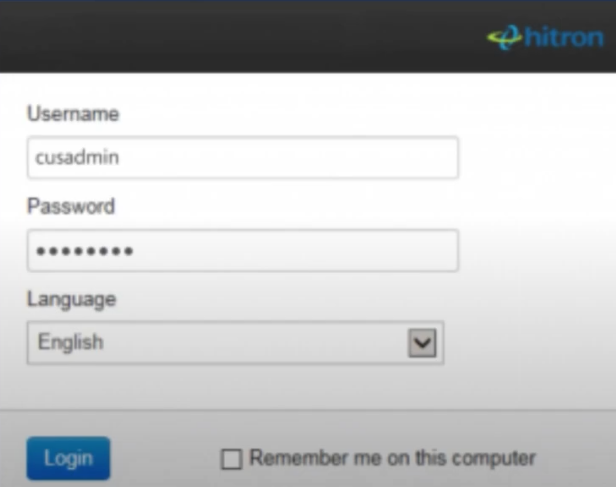The height and width of the screenshot is (487, 616).
Task: Click empty space inside Password box
Action: (x=295, y=250)
